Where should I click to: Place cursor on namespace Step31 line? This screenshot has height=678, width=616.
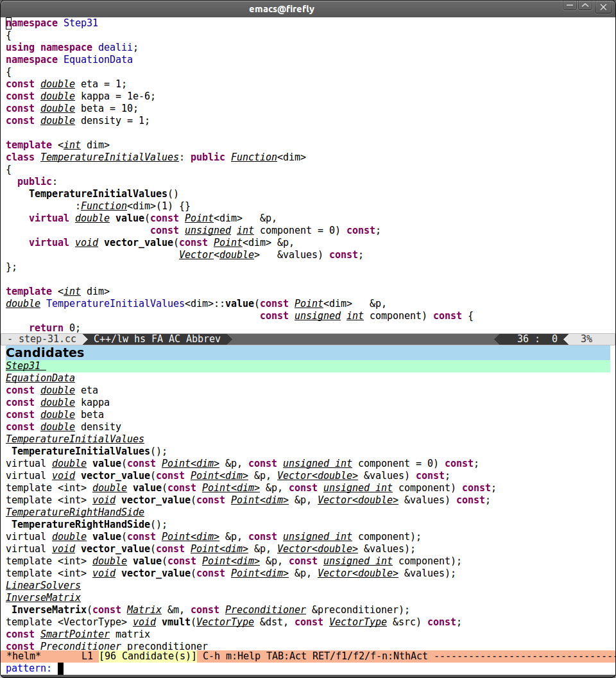click(52, 23)
